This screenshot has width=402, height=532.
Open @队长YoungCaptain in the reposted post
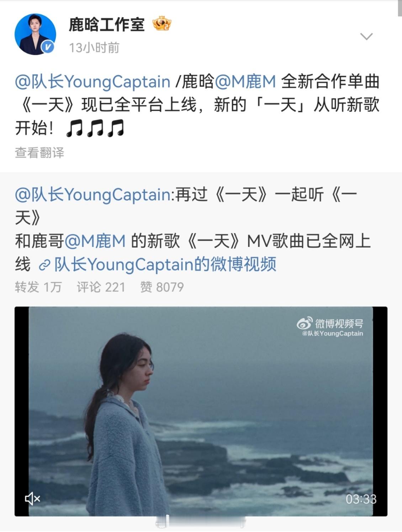click(93, 195)
